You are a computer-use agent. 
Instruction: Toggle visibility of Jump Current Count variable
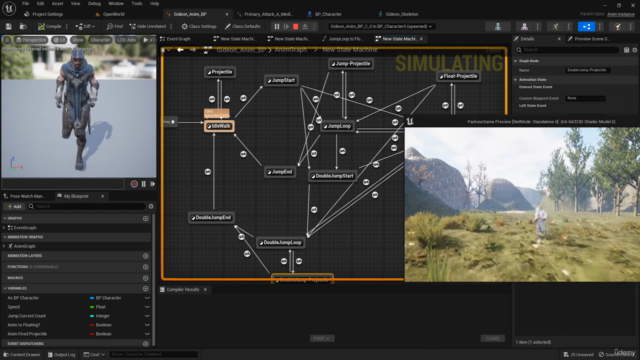pyautogui.click(x=147, y=316)
